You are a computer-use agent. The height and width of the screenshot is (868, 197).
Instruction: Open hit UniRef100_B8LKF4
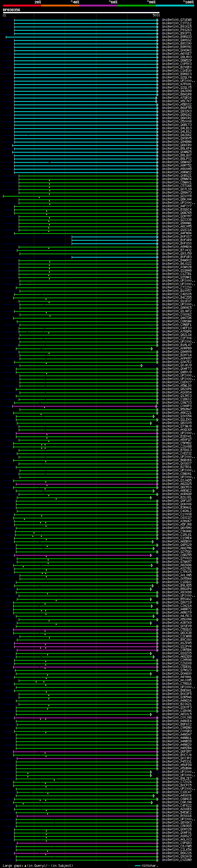177,149
